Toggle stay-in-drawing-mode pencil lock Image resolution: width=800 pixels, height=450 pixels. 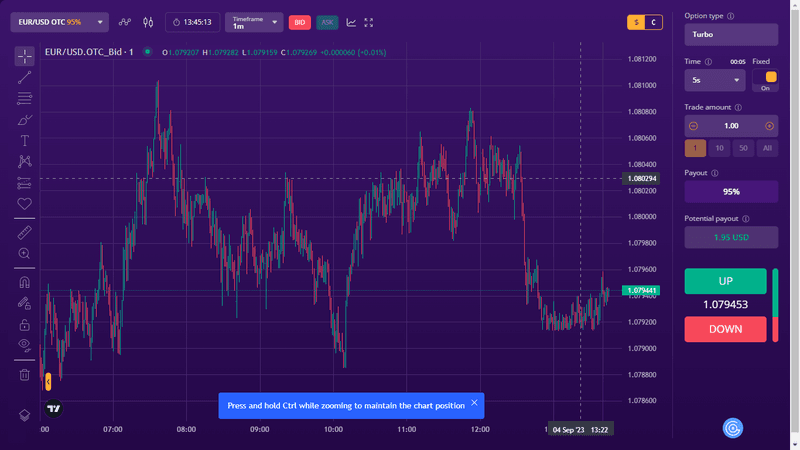(24, 304)
